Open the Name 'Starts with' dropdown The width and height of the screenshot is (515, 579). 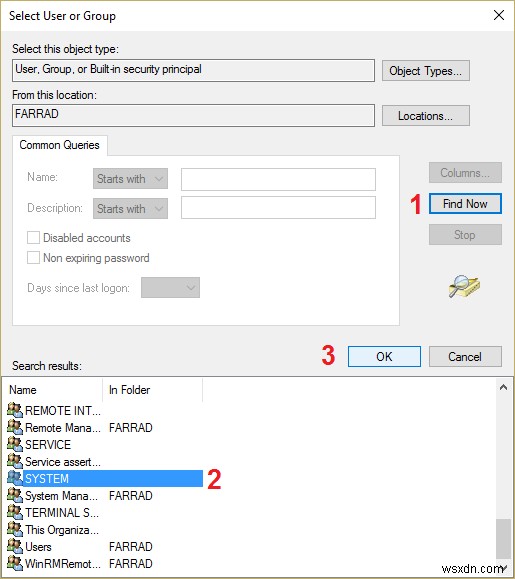coord(130,179)
